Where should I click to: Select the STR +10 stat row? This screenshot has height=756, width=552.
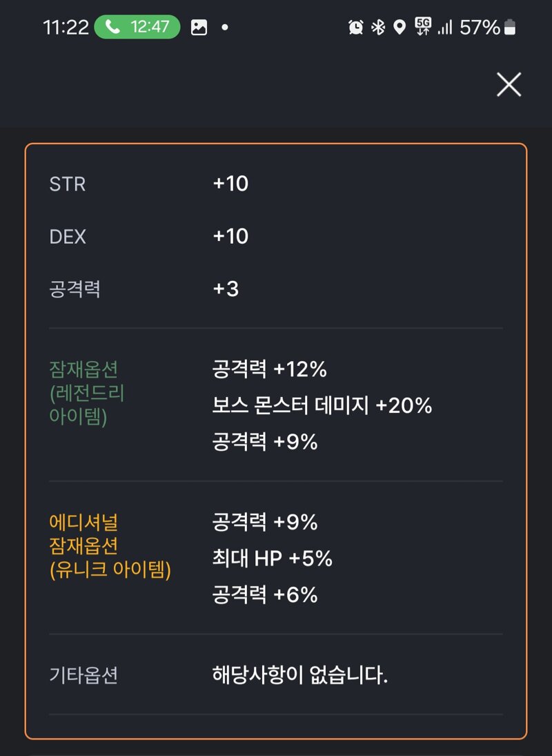(276, 184)
